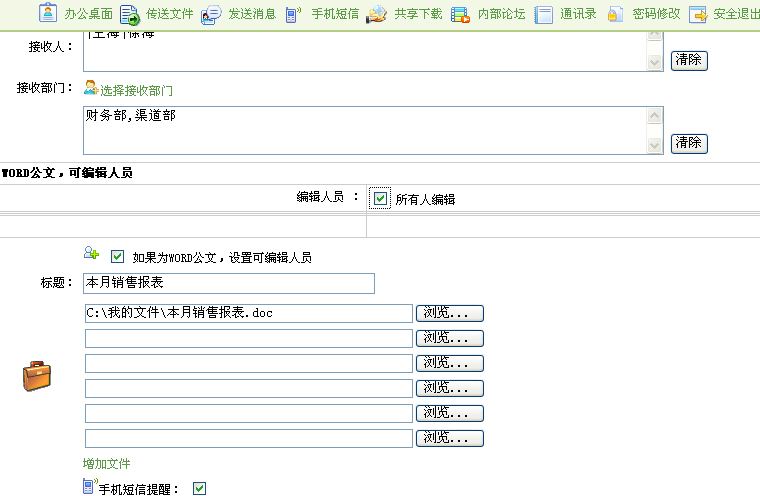Viewport: 760px width, 496px height.
Task: Open the 办公桌面 desktop icon
Action: click(x=48, y=13)
